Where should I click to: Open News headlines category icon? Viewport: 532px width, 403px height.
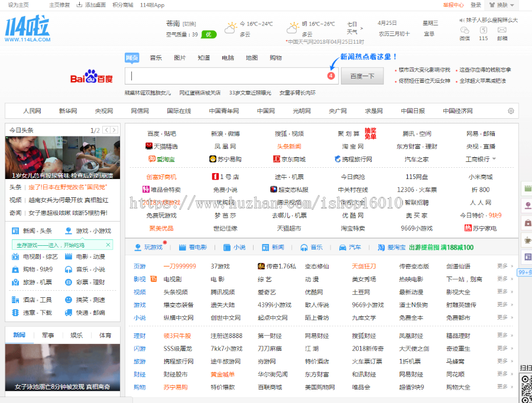click(15, 231)
